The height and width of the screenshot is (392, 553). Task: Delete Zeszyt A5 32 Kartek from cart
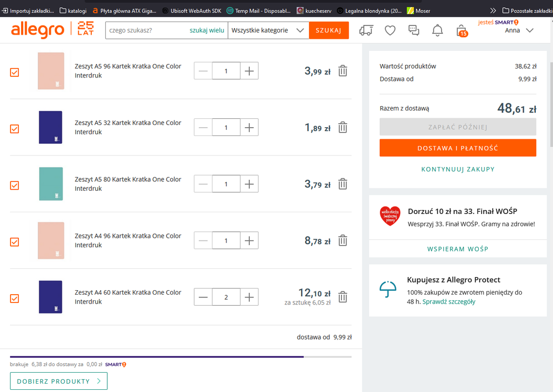pyautogui.click(x=343, y=127)
